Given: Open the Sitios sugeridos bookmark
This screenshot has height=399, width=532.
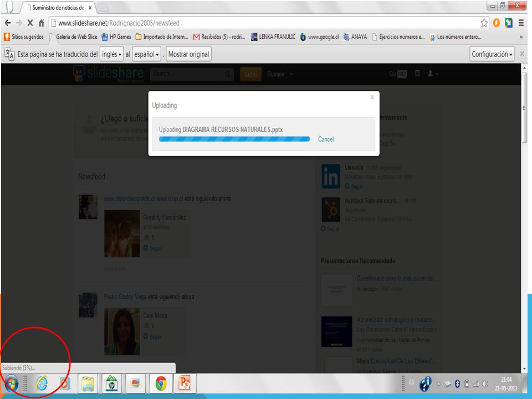Looking at the screenshot, I should pyautogui.click(x=24, y=37).
